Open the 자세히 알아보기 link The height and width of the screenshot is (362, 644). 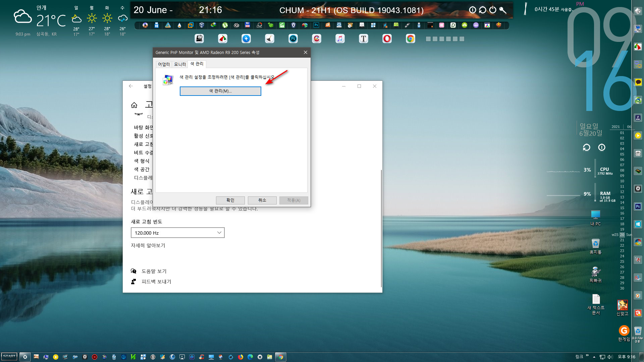pyautogui.click(x=148, y=245)
